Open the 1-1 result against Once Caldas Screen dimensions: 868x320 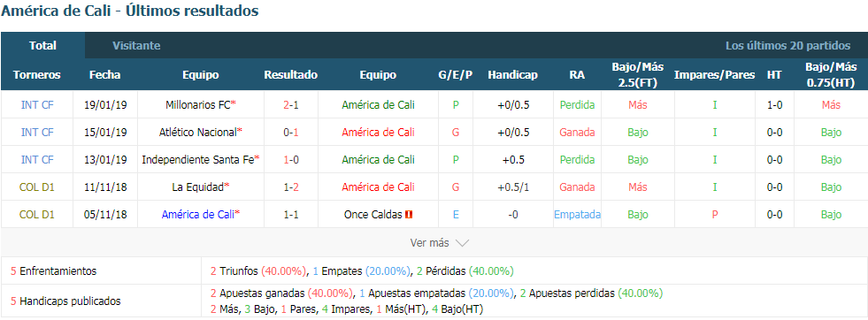(291, 215)
